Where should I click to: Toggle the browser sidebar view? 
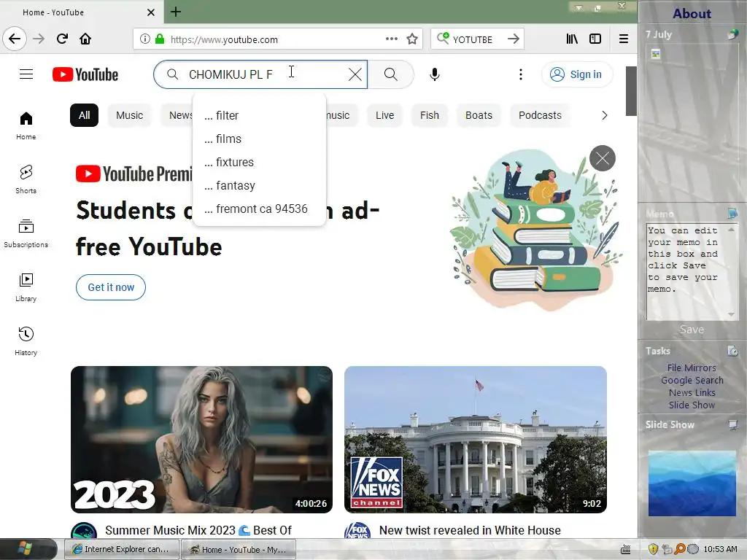coord(595,39)
